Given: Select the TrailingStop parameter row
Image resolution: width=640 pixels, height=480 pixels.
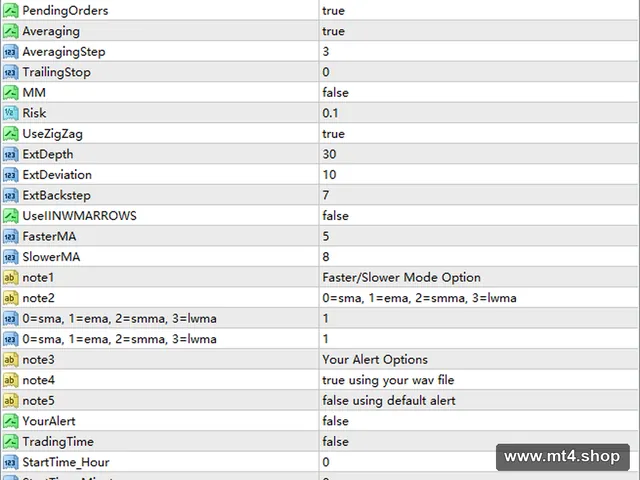Looking at the screenshot, I should 320,72.
